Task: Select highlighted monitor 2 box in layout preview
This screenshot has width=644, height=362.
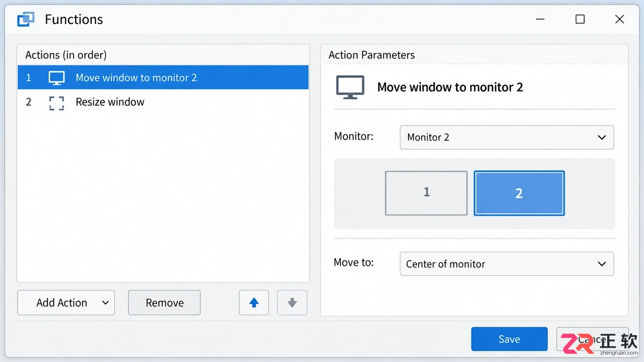Action: [519, 193]
